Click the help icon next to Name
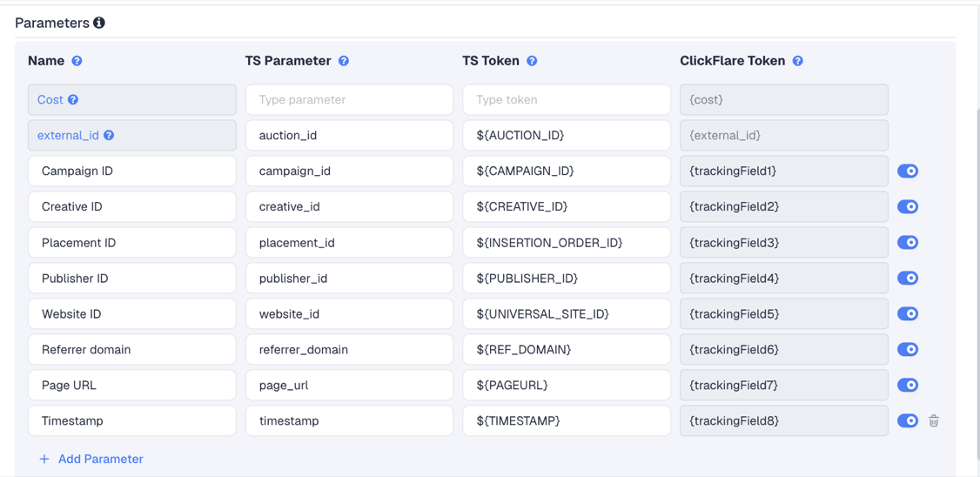Viewport: 980px width, 477px height. (77, 61)
